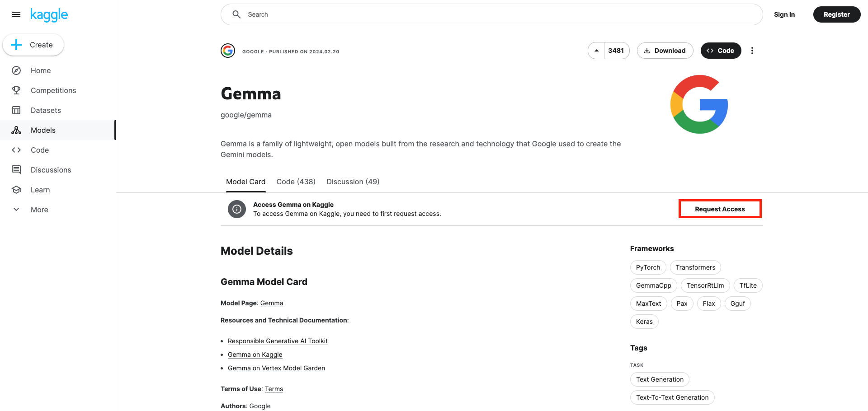Click the Kaggle logo
This screenshot has height=411, width=868.
point(49,15)
